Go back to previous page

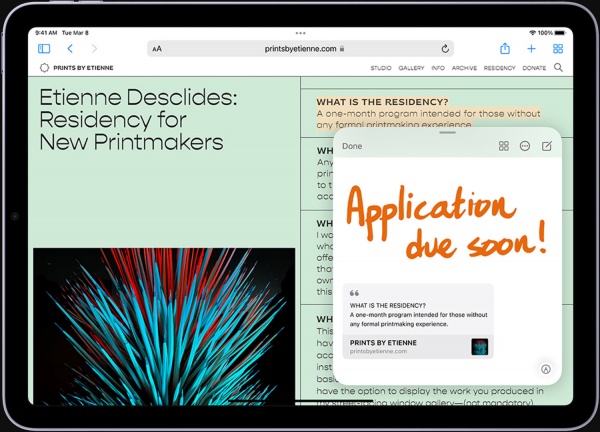tap(69, 48)
